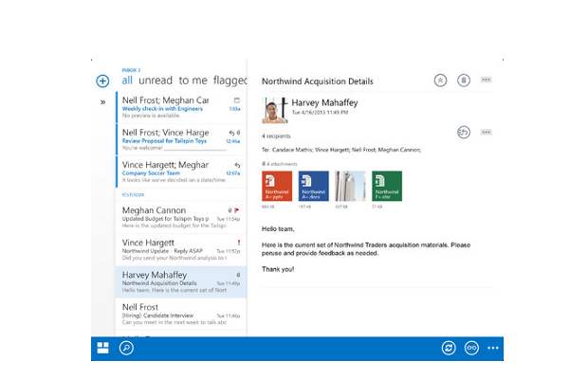Select the 'all' filter tab
The height and width of the screenshot is (379, 588).
pos(127,81)
